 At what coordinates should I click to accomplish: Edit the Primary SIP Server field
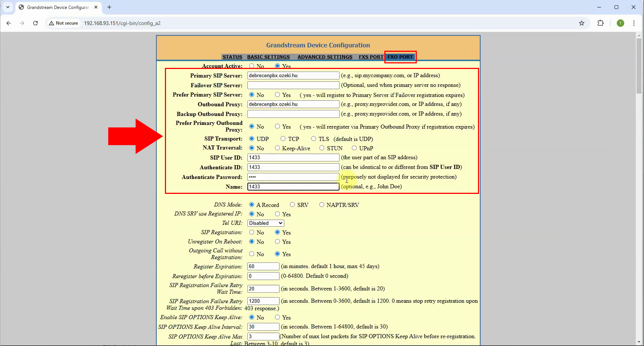293,76
